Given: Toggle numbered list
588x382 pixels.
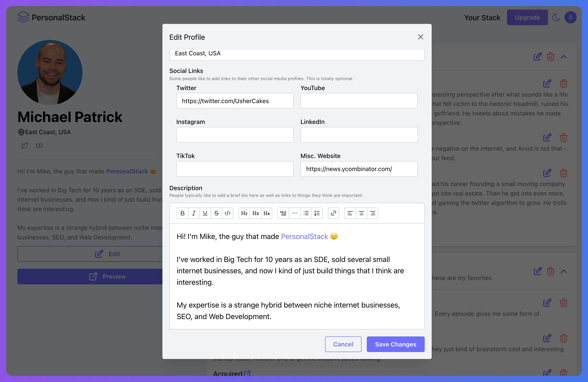Looking at the screenshot, I should [x=317, y=213].
